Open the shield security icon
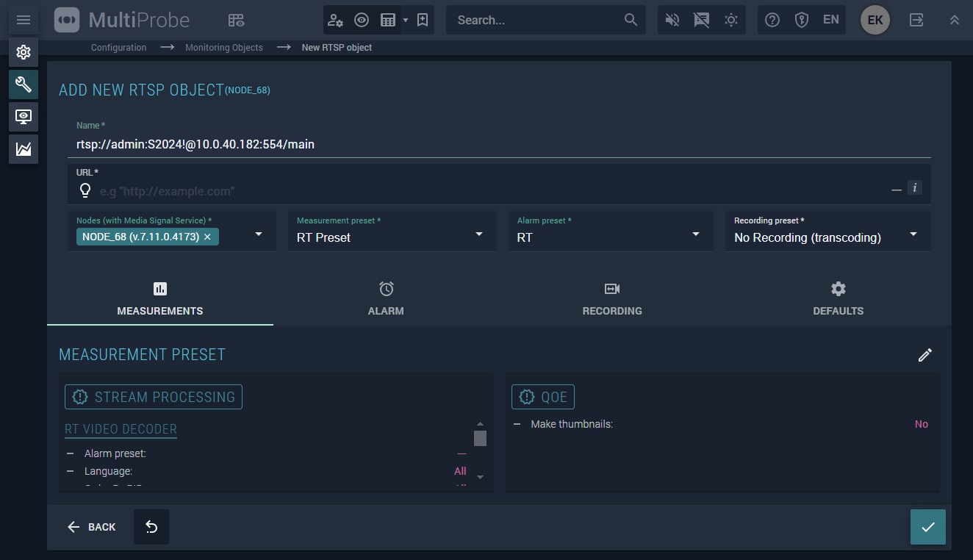 [x=802, y=20]
